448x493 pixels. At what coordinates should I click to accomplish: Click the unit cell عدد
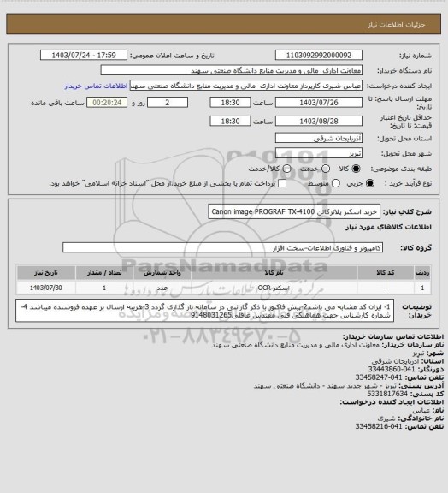pos(162,288)
